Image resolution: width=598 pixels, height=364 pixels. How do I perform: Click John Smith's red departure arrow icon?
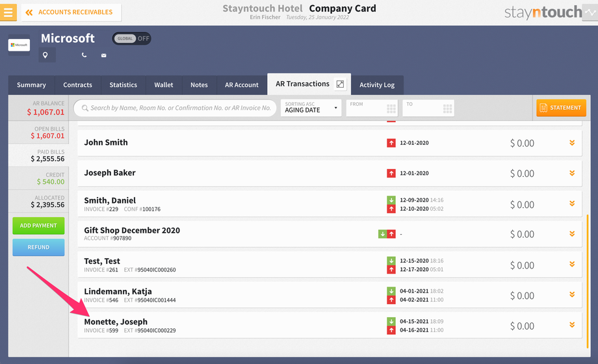coord(391,143)
